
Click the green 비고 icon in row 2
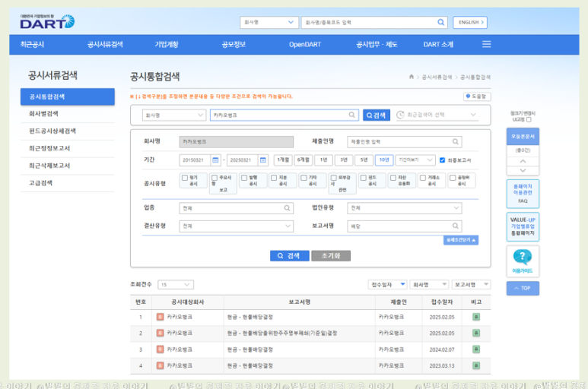[476, 333]
